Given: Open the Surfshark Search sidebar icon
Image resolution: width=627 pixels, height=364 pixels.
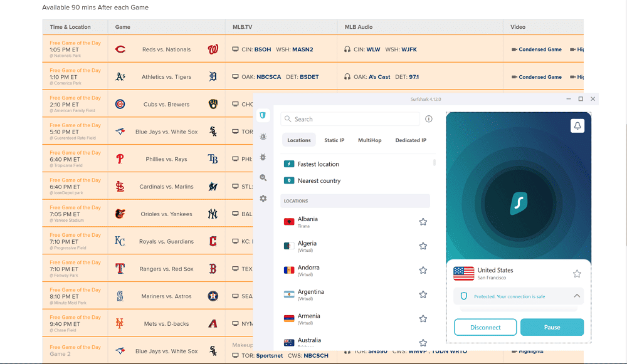Looking at the screenshot, I should click(263, 178).
